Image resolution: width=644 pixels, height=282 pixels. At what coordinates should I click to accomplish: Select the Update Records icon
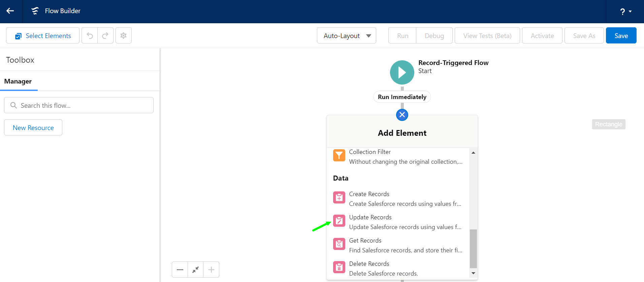[339, 221]
